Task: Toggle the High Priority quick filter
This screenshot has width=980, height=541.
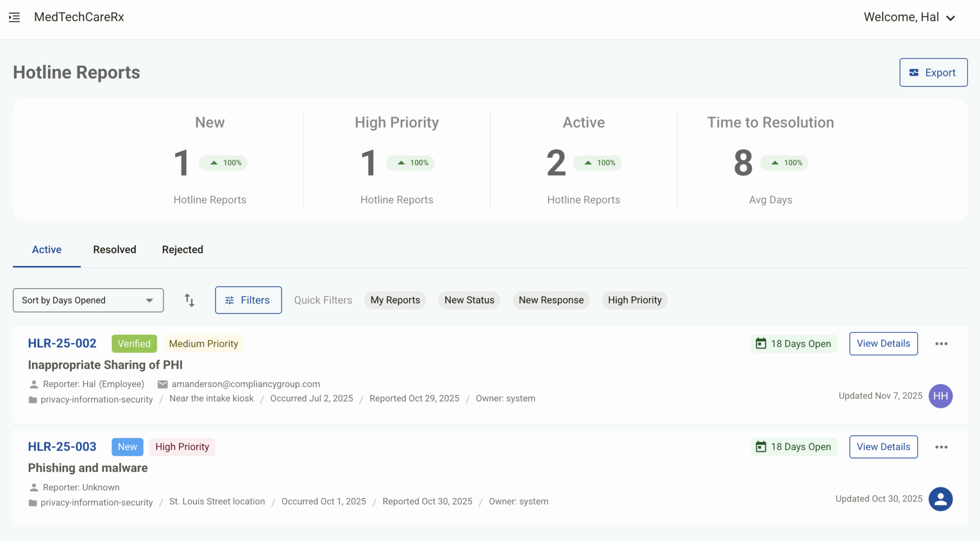Action: pos(635,300)
